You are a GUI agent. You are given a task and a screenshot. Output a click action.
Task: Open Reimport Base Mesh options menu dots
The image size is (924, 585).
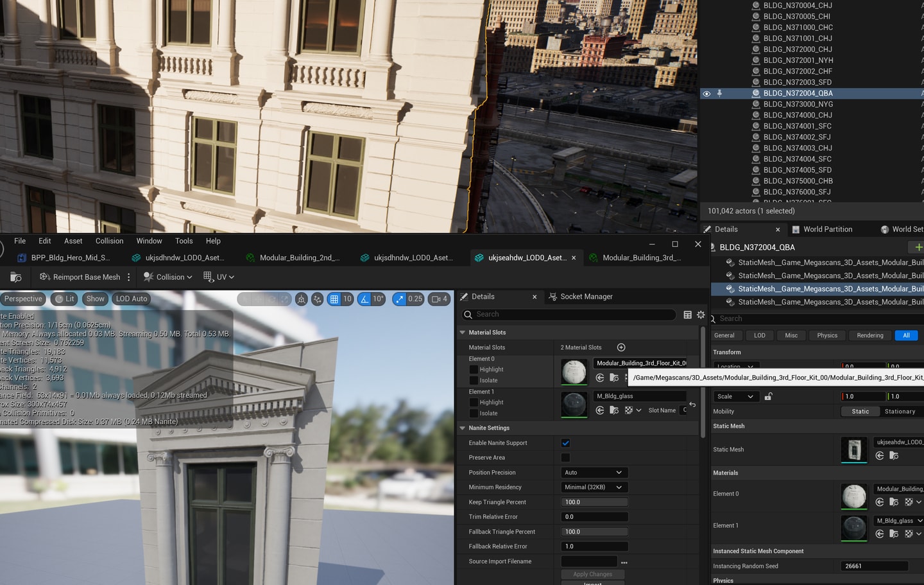(x=129, y=277)
